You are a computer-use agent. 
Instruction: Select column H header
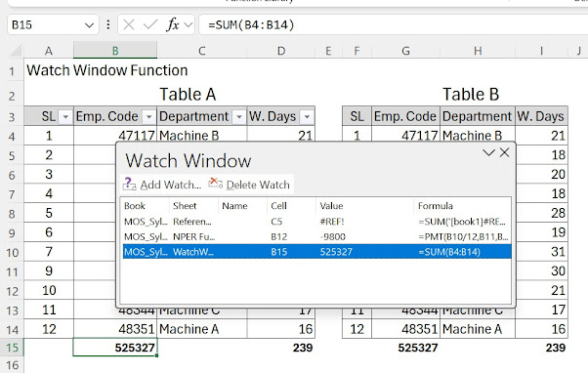coord(478,51)
